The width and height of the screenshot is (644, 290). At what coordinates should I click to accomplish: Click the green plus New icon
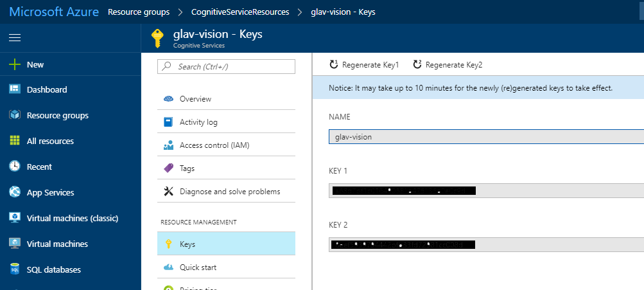[x=15, y=64]
